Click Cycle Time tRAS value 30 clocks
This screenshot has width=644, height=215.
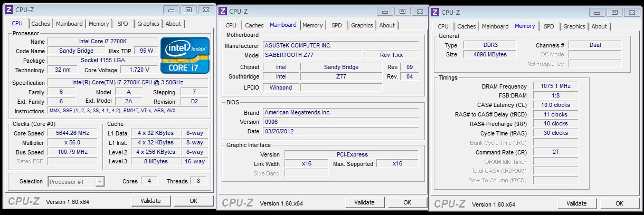click(555, 133)
